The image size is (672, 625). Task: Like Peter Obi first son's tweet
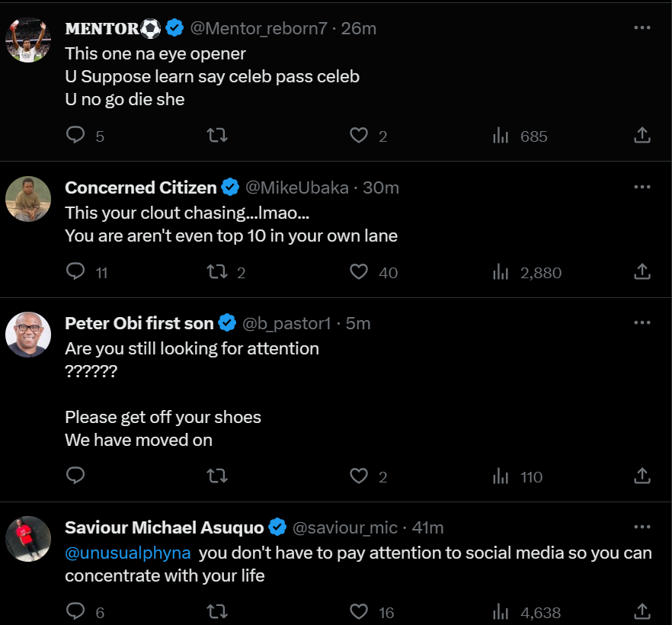click(x=359, y=476)
